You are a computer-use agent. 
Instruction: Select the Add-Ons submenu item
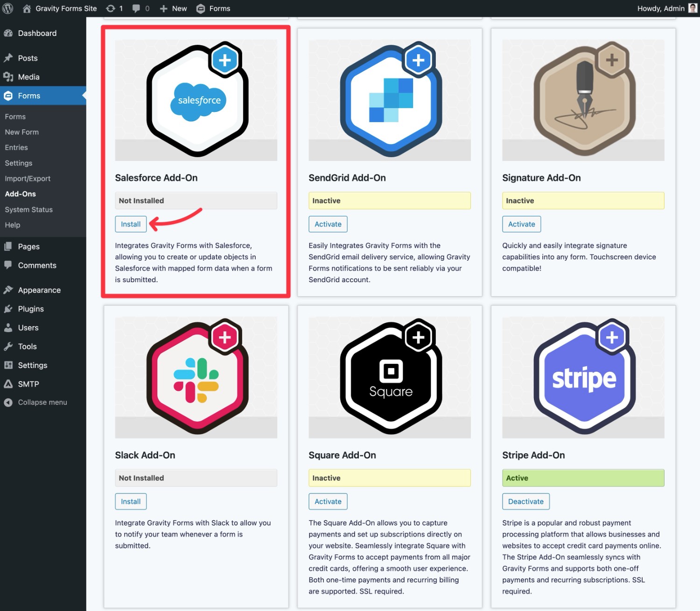click(x=21, y=194)
